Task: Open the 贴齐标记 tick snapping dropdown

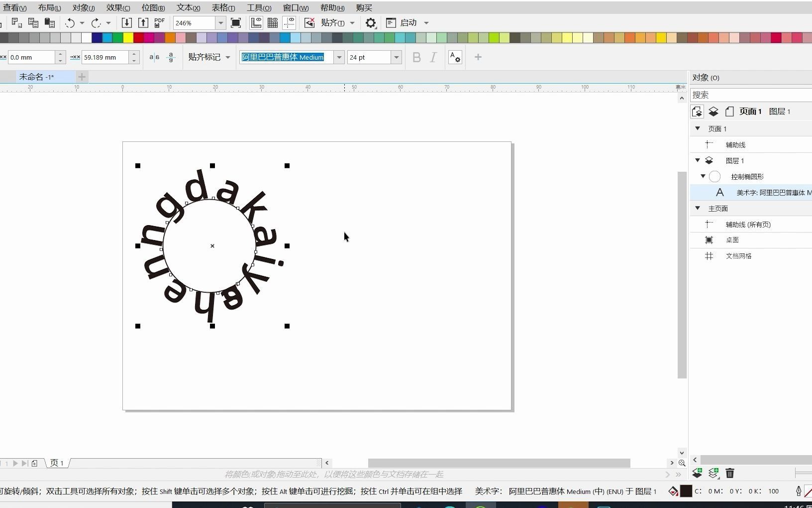Action: point(228,57)
